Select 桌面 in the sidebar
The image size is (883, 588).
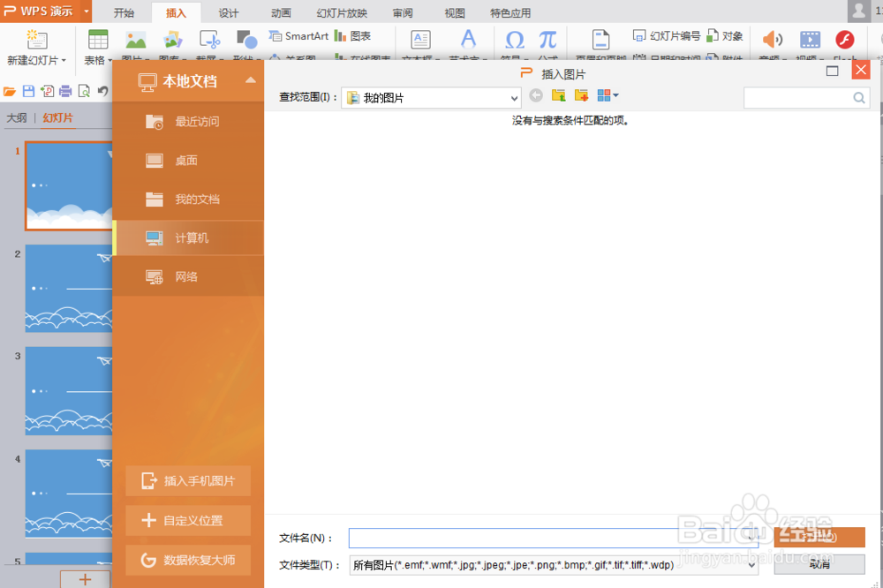click(188, 160)
